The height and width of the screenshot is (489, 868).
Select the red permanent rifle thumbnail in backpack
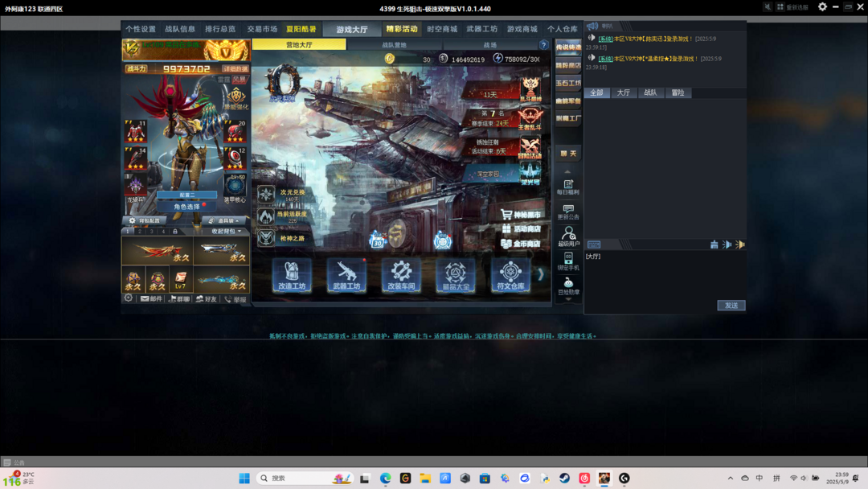[158, 250]
